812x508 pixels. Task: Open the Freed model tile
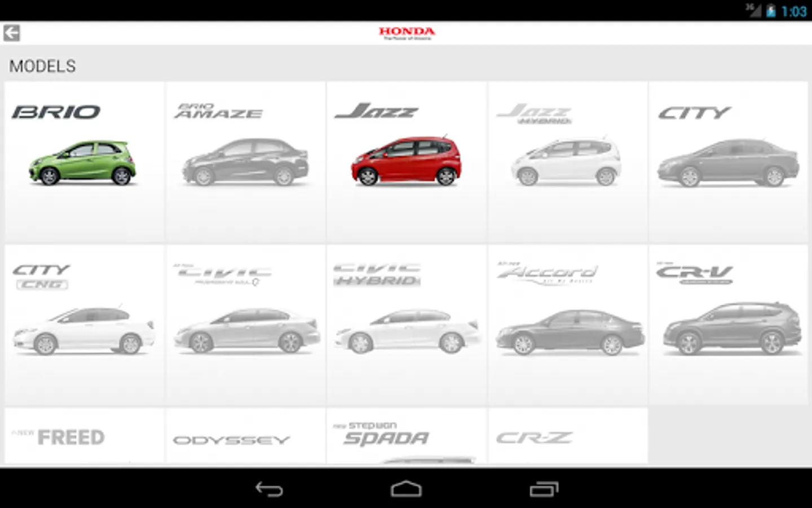pos(85,436)
